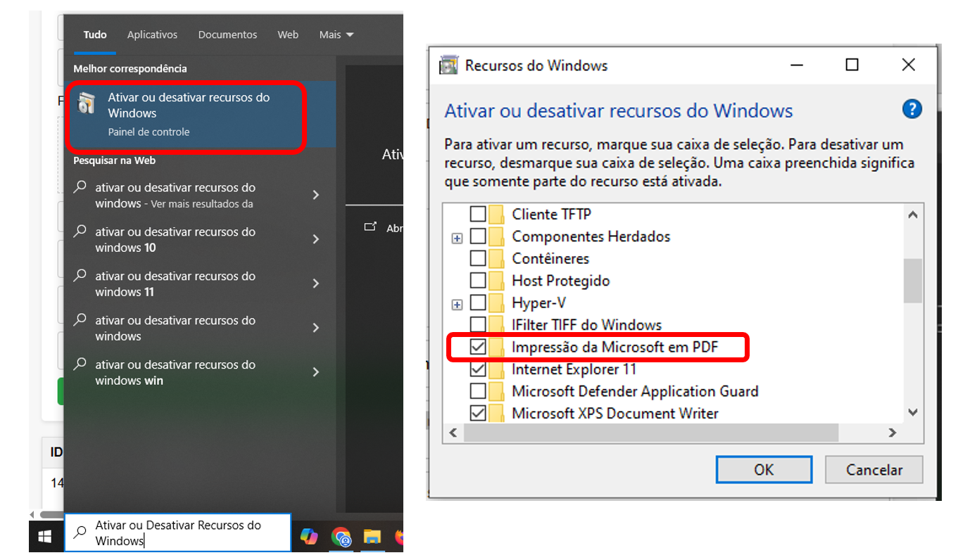Image resolution: width=977 pixels, height=560 pixels.
Task: Open the Mais dropdown in search filters
Action: 336,34
